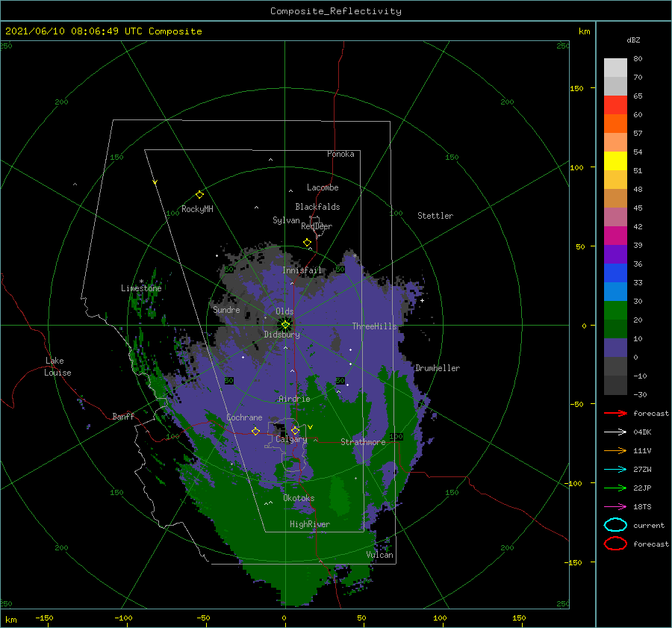
Task: Select the red forecast ellipse icon
Action: 615,544
